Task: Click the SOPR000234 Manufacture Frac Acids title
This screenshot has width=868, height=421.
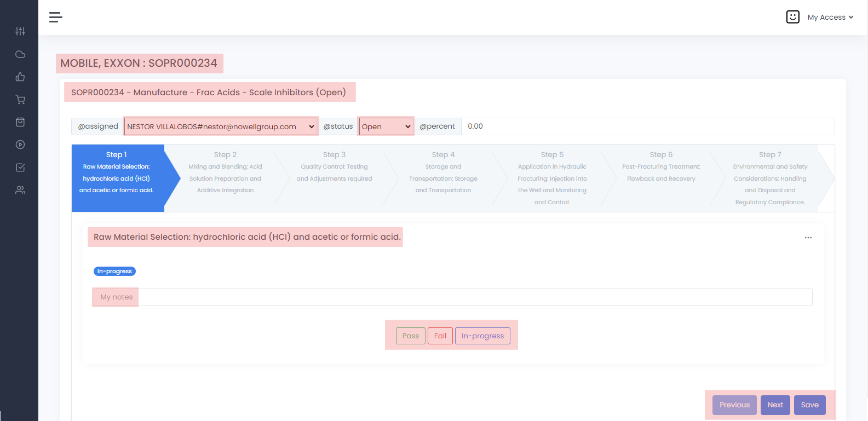Action: click(x=209, y=92)
